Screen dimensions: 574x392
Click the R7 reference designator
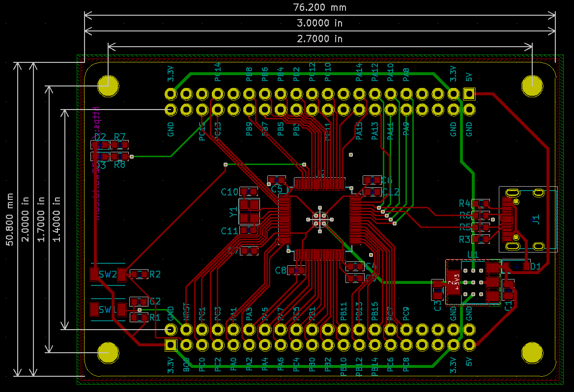[120, 137]
